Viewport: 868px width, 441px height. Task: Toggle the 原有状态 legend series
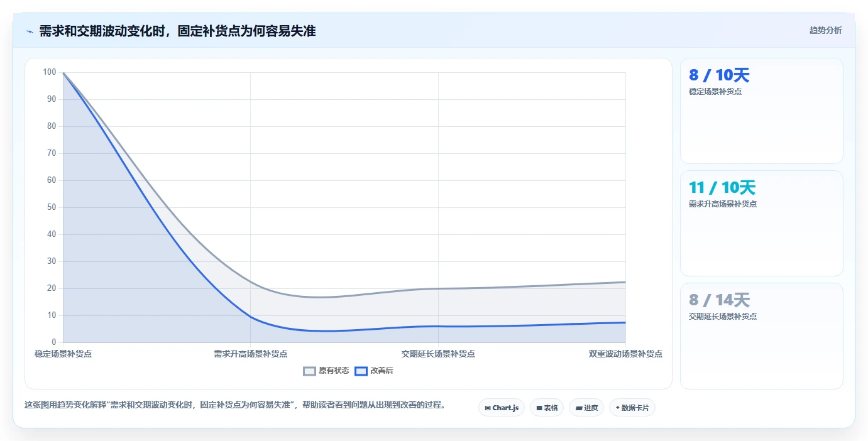pos(326,371)
